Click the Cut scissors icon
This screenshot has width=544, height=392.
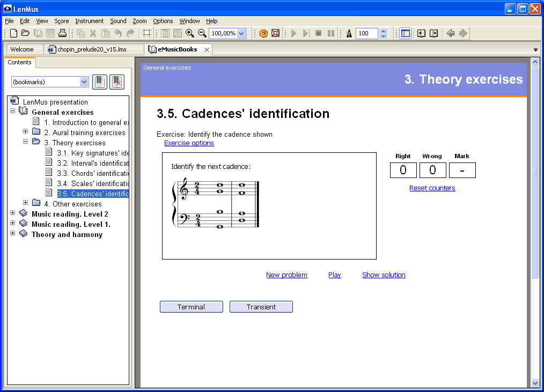pos(93,33)
